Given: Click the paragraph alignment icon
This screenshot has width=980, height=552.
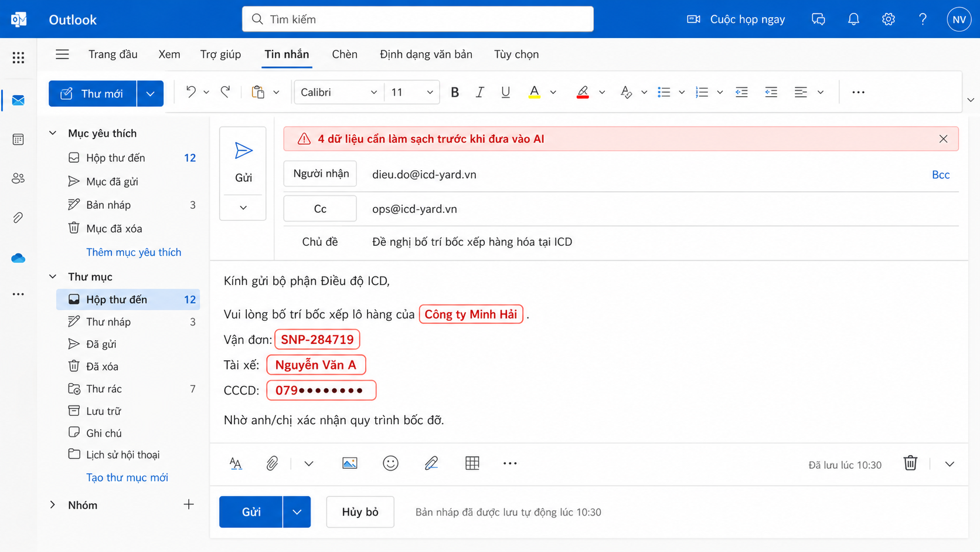Looking at the screenshot, I should coord(801,92).
